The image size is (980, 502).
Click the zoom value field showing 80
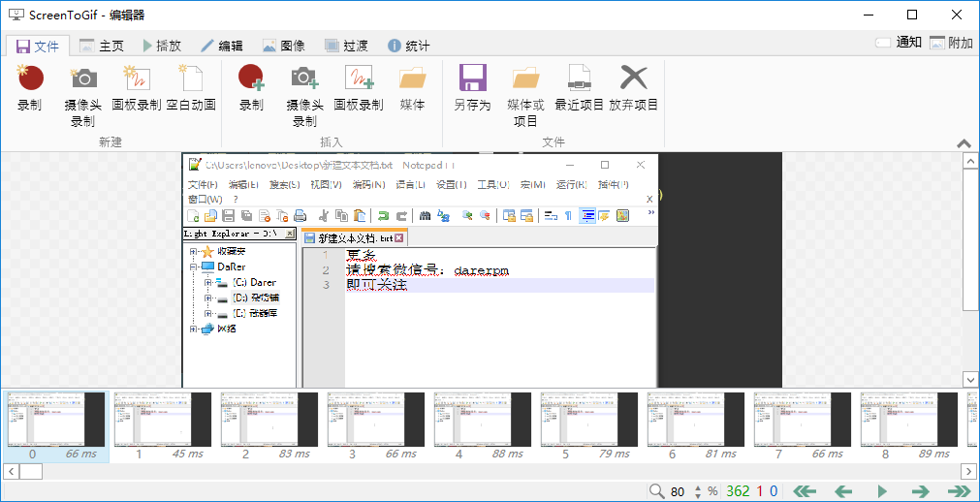click(678, 492)
